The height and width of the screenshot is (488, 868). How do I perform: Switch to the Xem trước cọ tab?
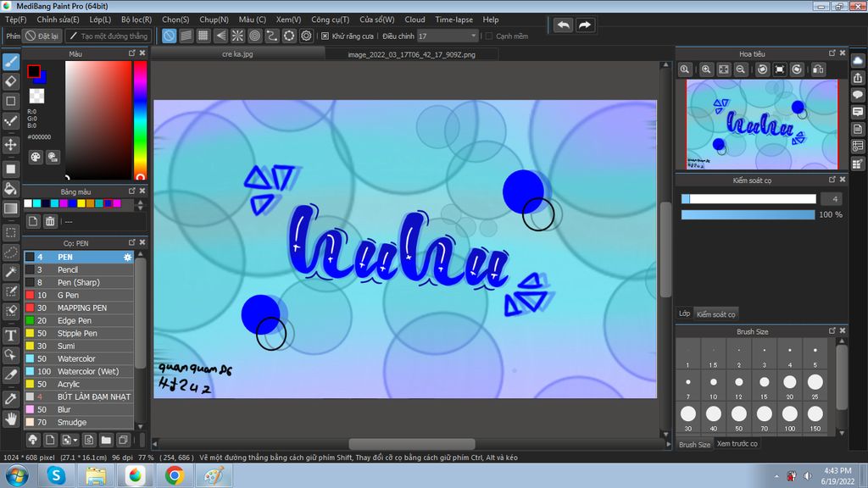[x=737, y=444]
